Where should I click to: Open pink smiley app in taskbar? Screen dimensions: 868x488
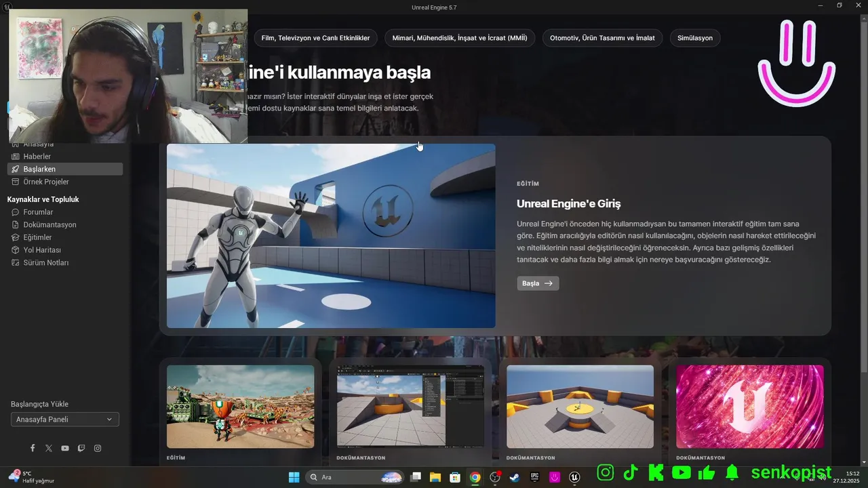click(555, 477)
